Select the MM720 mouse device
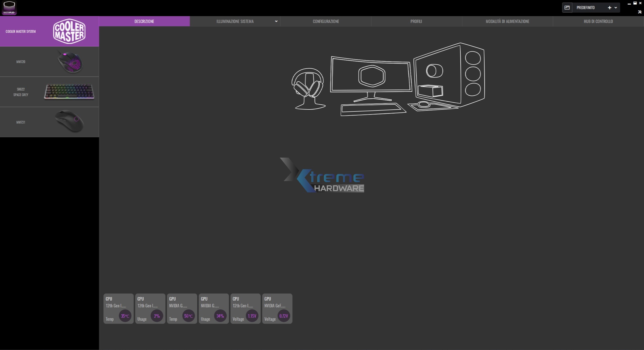The height and width of the screenshot is (350, 644). point(49,62)
